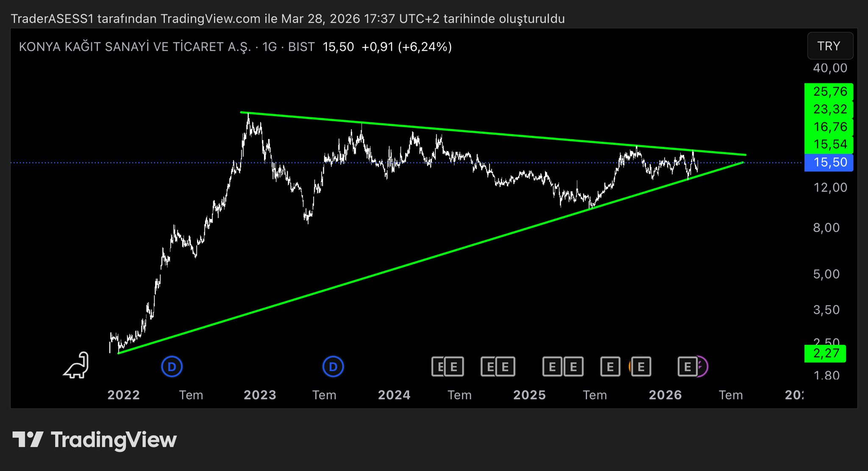
Task: Click the BIST exchange label in the header
Action: [x=301, y=47]
